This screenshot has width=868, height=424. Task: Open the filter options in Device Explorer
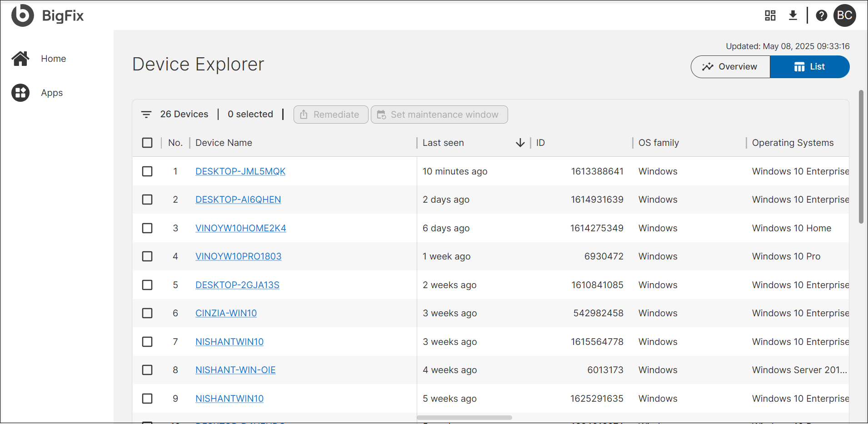[146, 114]
